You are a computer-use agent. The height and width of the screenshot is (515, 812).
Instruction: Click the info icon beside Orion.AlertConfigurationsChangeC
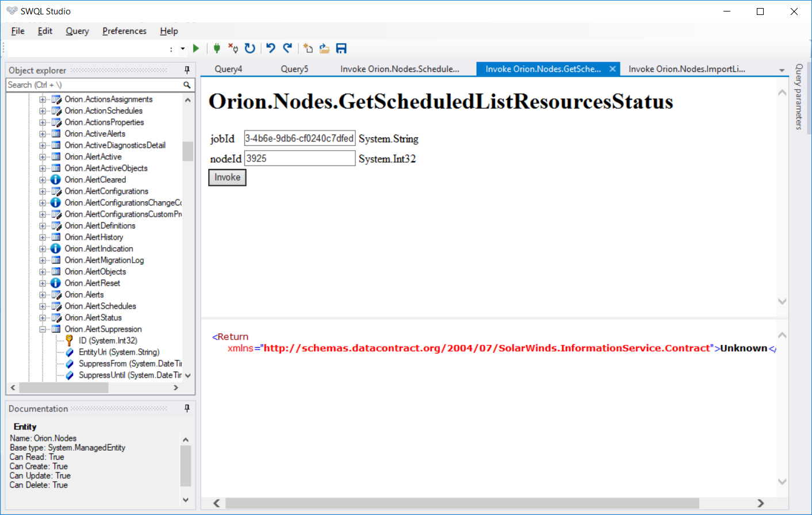[x=56, y=203]
